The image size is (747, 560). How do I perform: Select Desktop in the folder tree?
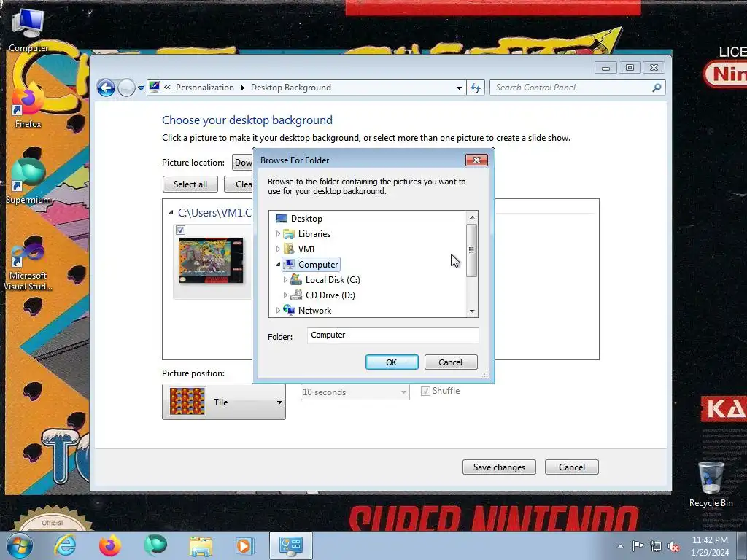[306, 219]
